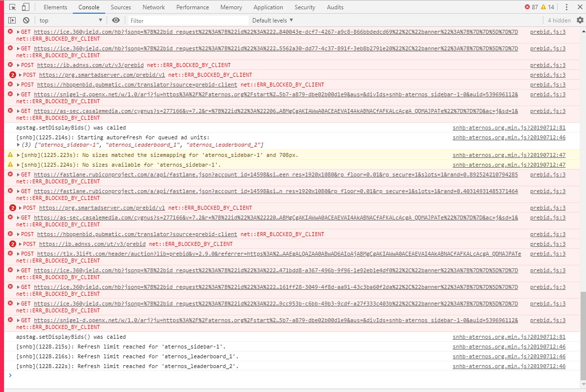
Task: Click the yellow 14 warnings counter
Action: click(547, 7)
